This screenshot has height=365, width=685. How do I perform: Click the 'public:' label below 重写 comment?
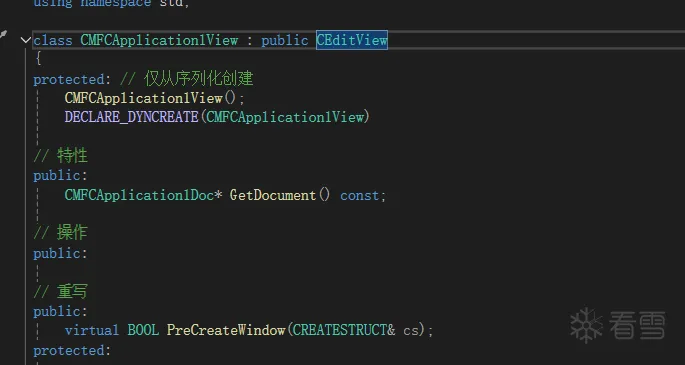click(61, 312)
